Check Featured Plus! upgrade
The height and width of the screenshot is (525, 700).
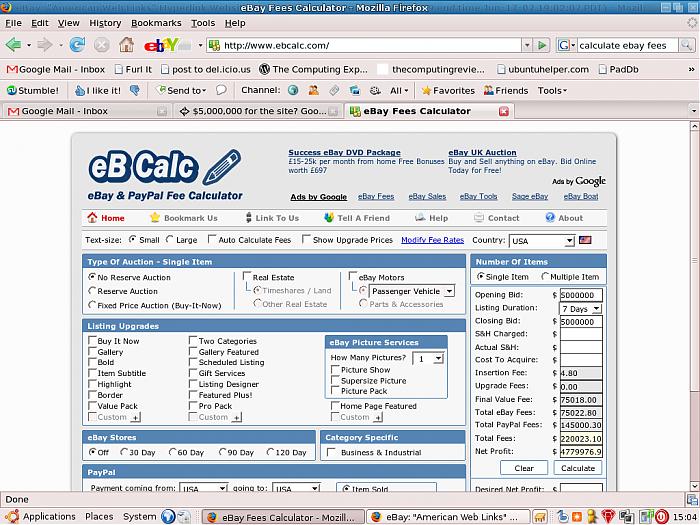193,395
